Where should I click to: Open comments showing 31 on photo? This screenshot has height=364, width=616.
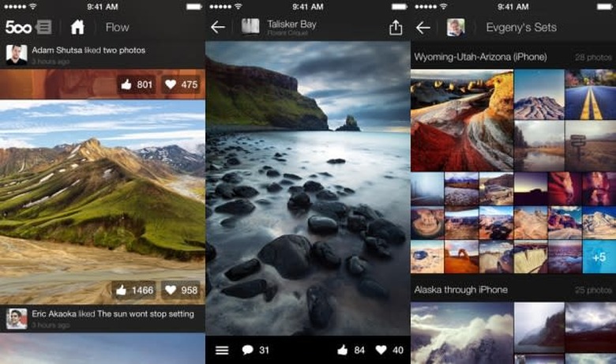click(256, 350)
